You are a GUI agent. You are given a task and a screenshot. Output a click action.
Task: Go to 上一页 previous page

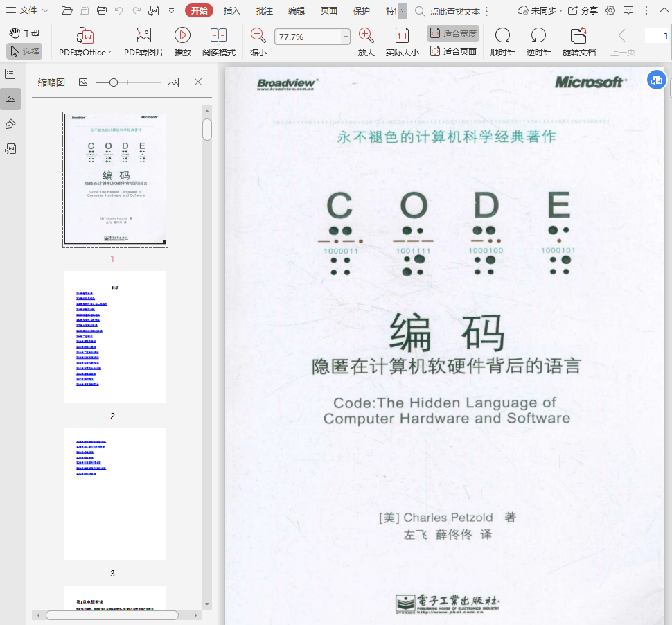click(x=622, y=42)
